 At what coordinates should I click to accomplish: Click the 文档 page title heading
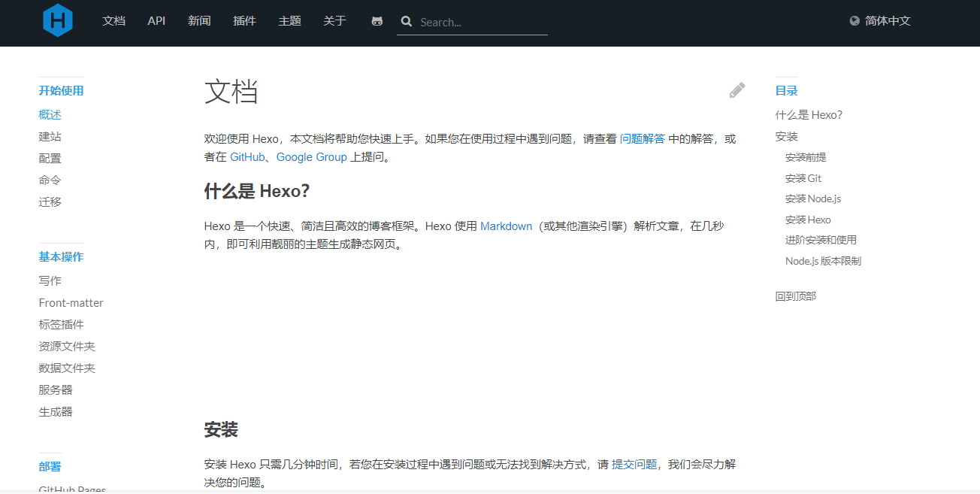(x=231, y=92)
